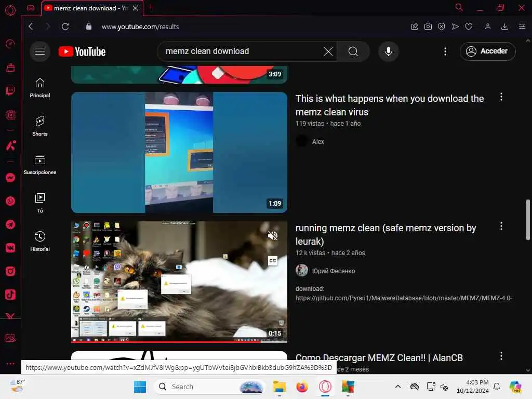Open Instagram in Opera sidebar
The image size is (532, 399).
(10, 271)
